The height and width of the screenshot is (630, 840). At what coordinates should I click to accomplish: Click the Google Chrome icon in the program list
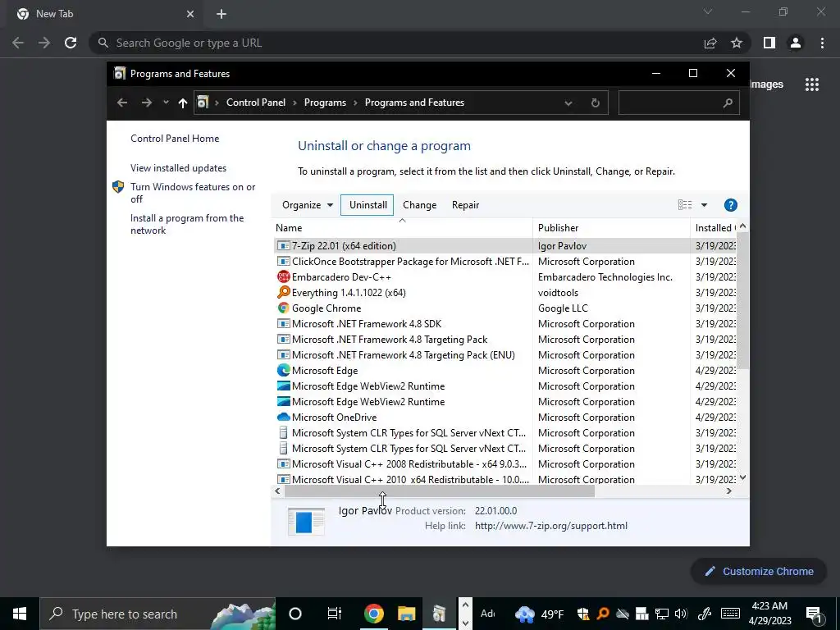point(283,308)
